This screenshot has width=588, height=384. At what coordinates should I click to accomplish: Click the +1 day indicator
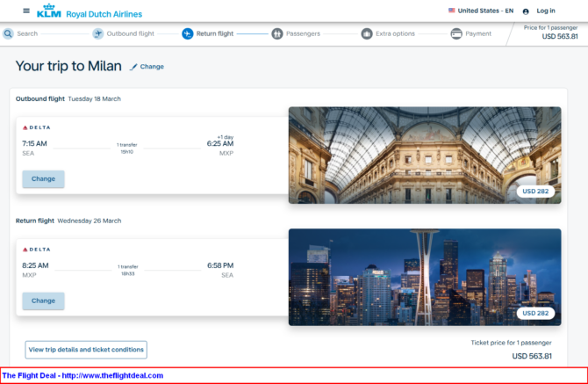226,137
